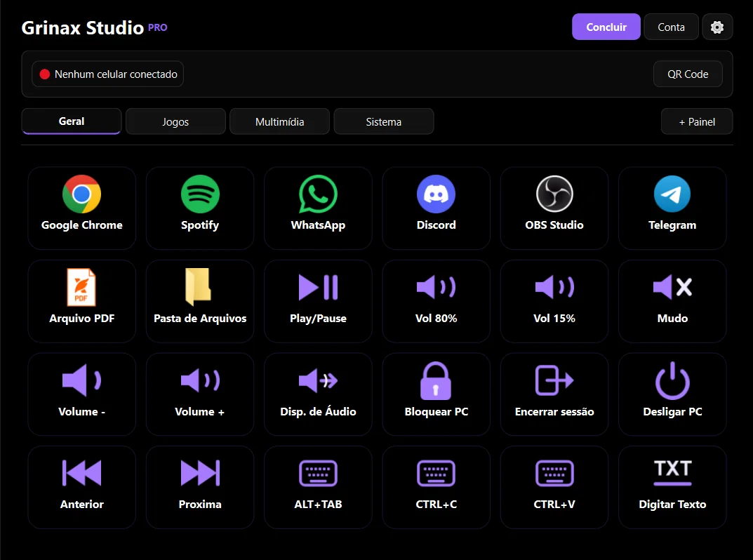
Task: Mute audio with the Mudo tile
Action: pyautogui.click(x=672, y=301)
